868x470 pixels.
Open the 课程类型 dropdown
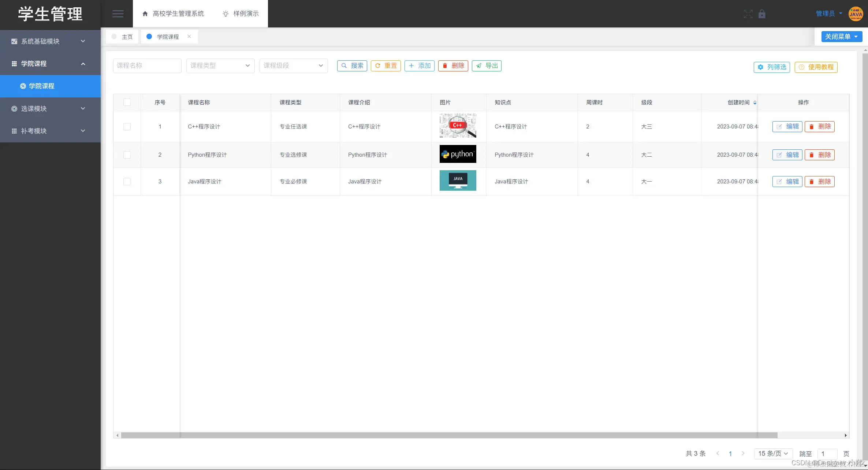tap(220, 66)
